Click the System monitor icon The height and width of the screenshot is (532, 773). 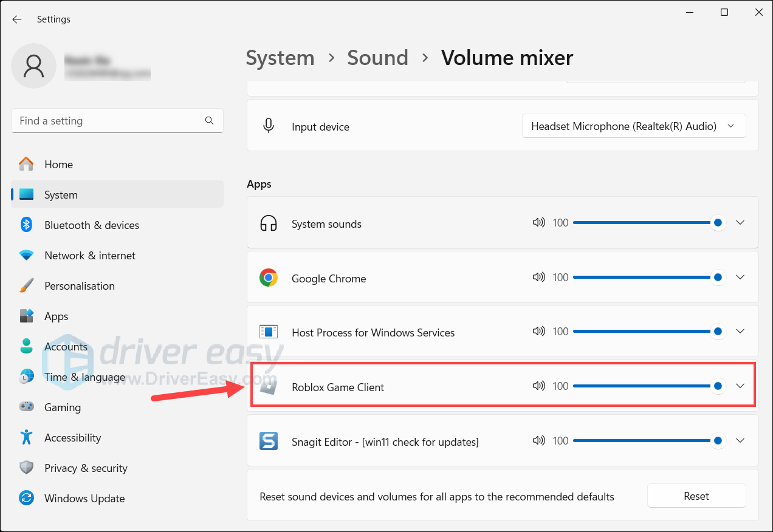point(26,194)
